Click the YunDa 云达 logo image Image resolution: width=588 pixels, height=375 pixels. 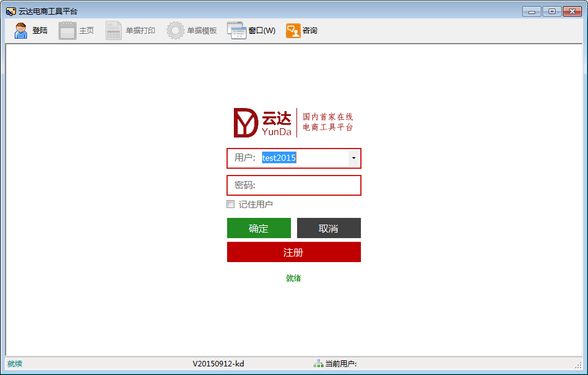[x=293, y=123]
